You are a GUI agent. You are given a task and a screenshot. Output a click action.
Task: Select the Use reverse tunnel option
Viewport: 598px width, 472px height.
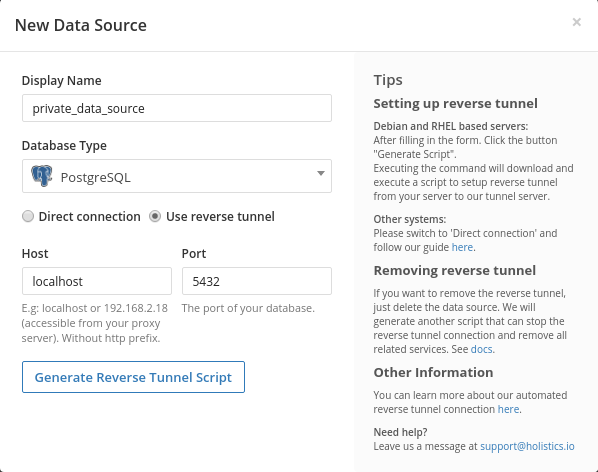[155, 217]
